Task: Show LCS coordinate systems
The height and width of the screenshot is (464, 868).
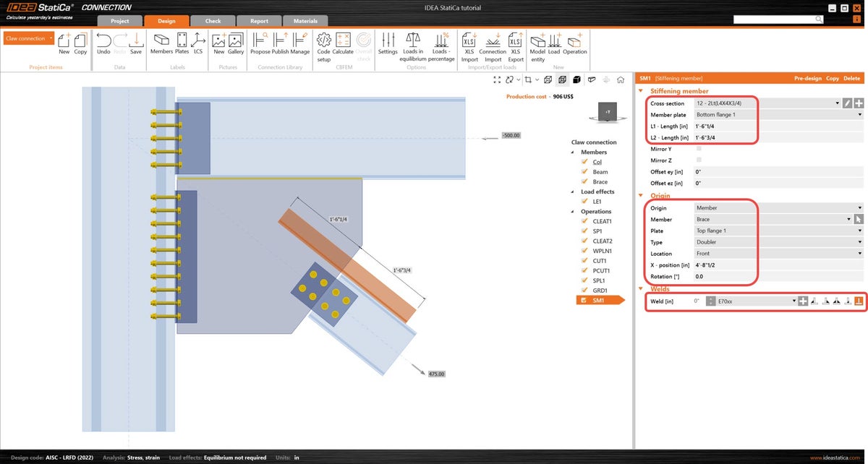Action: (x=198, y=45)
